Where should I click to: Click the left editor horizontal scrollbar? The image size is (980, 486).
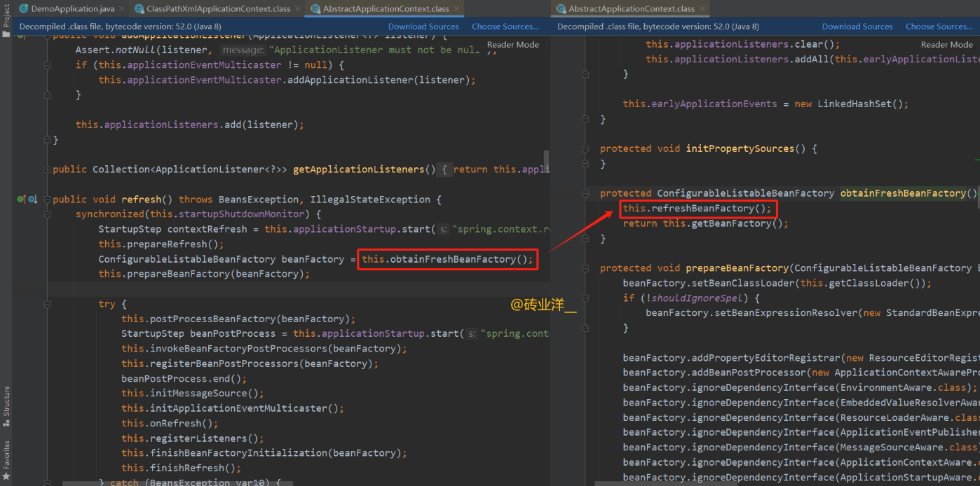click(177, 483)
